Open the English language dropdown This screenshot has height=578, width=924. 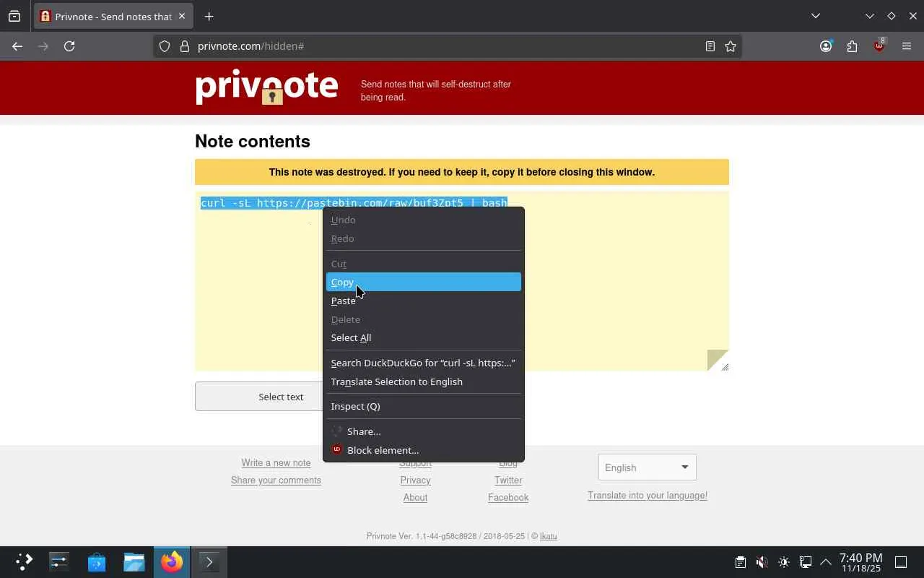click(x=647, y=467)
